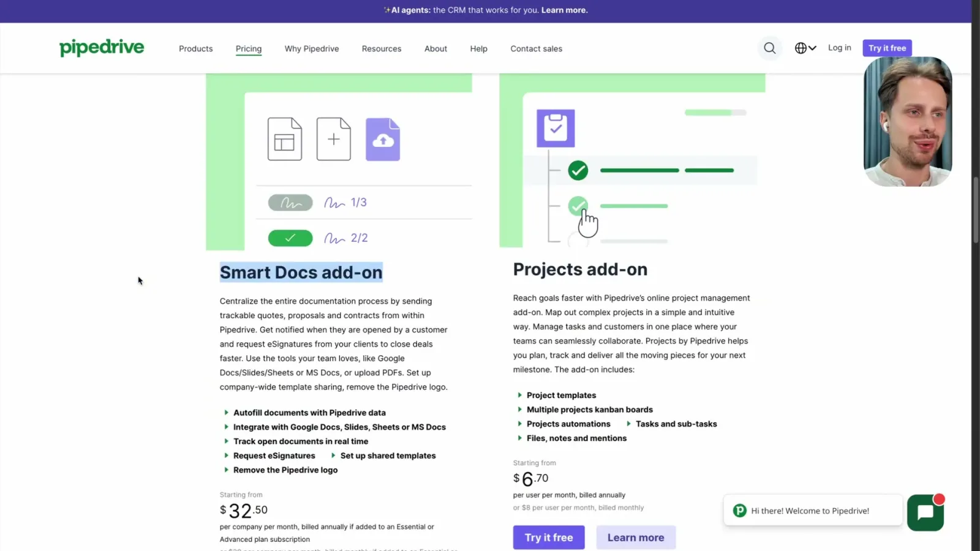Click the Hi there welcome chat message
980x551 pixels.
[813, 511]
